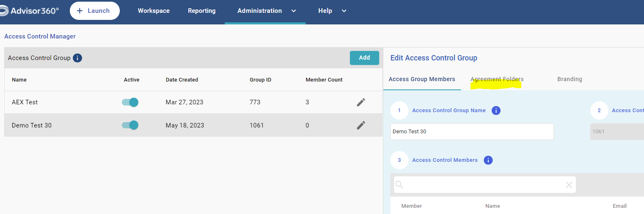Click member count 3 for AEX Test
Screen dimensions: 644x214
tap(307, 102)
